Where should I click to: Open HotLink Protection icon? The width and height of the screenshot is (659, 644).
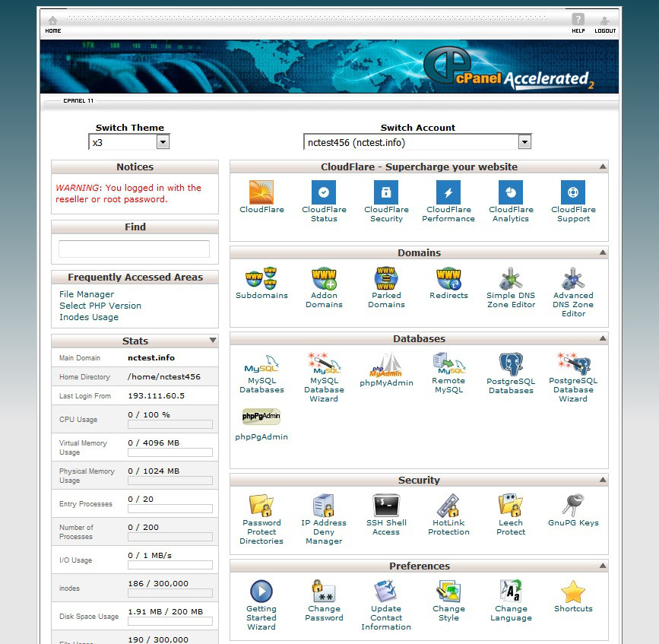[448, 506]
